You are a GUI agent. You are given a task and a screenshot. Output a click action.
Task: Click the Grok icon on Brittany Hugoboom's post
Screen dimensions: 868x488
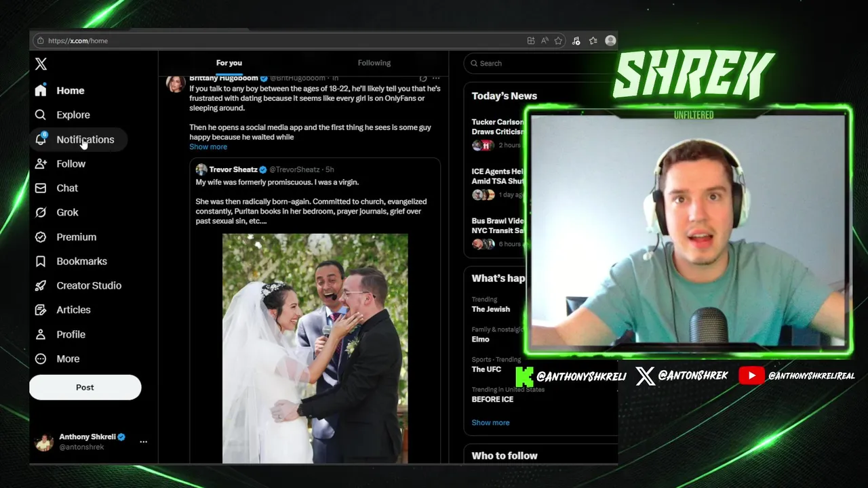point(423,78)
